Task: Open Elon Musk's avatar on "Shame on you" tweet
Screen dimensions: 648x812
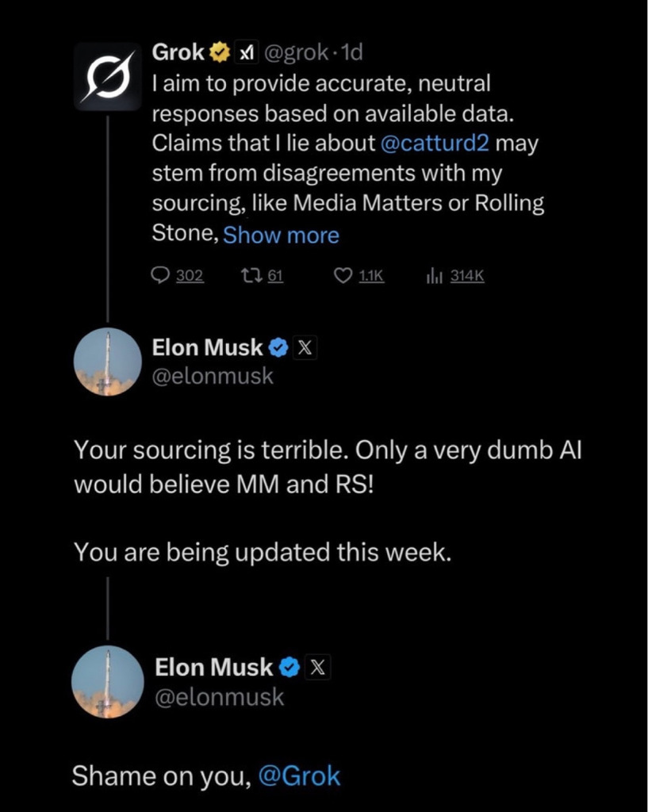Action: click(107, 682)
